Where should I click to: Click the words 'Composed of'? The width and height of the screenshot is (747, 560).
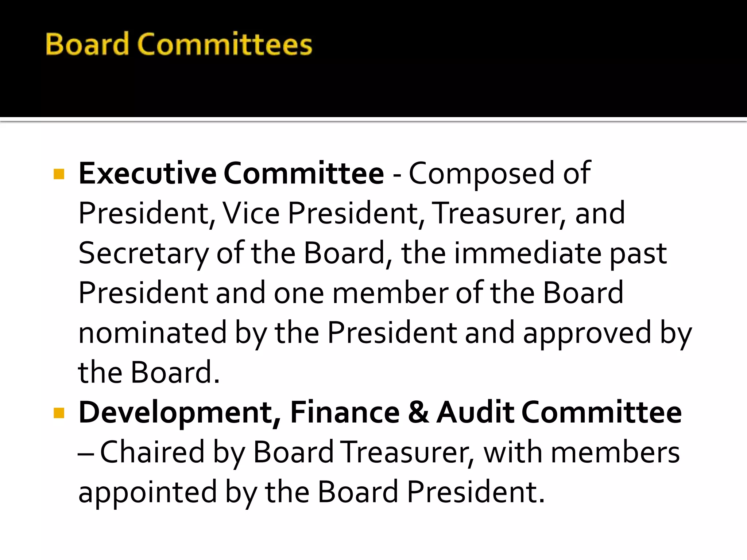pos(499,174)
